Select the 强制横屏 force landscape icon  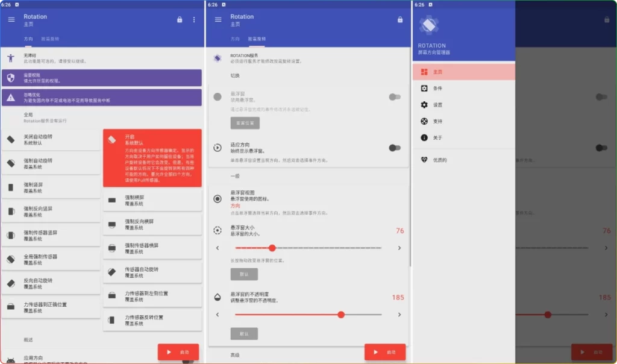(x=111, y=199)
